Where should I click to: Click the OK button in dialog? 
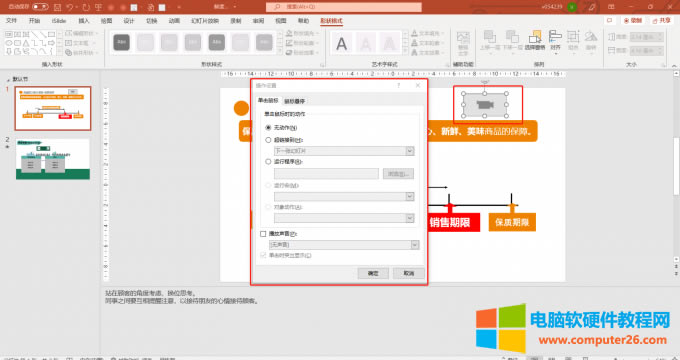tap(373, 273)
